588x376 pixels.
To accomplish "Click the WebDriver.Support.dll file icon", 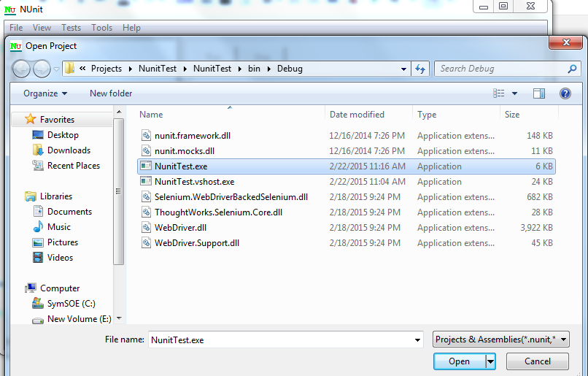I will point(146,243).
